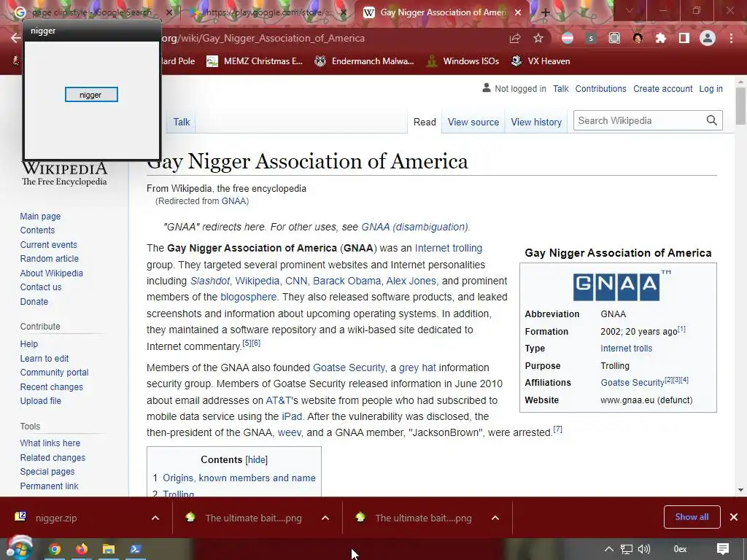Expand options for second 'The ultimate bait' png
This screenshot has width=747, height=560.
coord(495,518)
